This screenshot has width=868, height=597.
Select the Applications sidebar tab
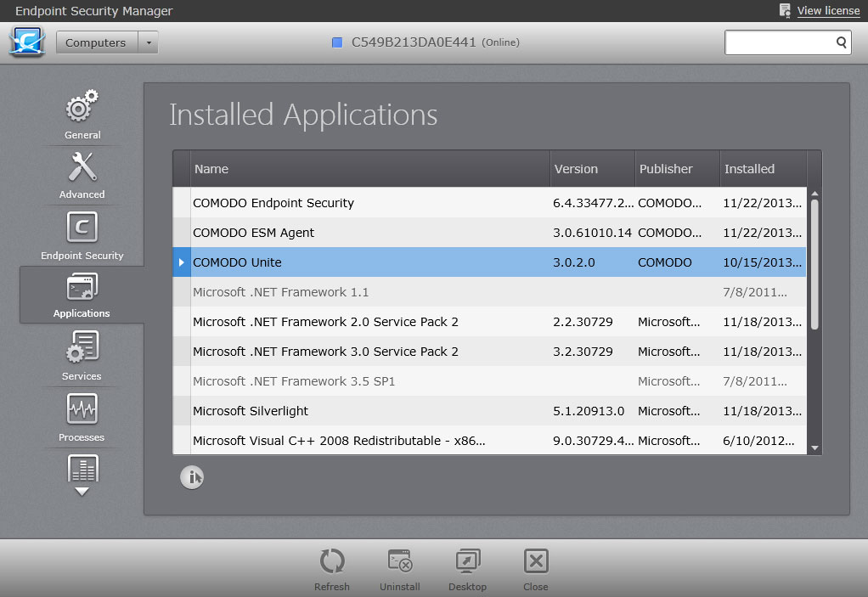point(82,295)
